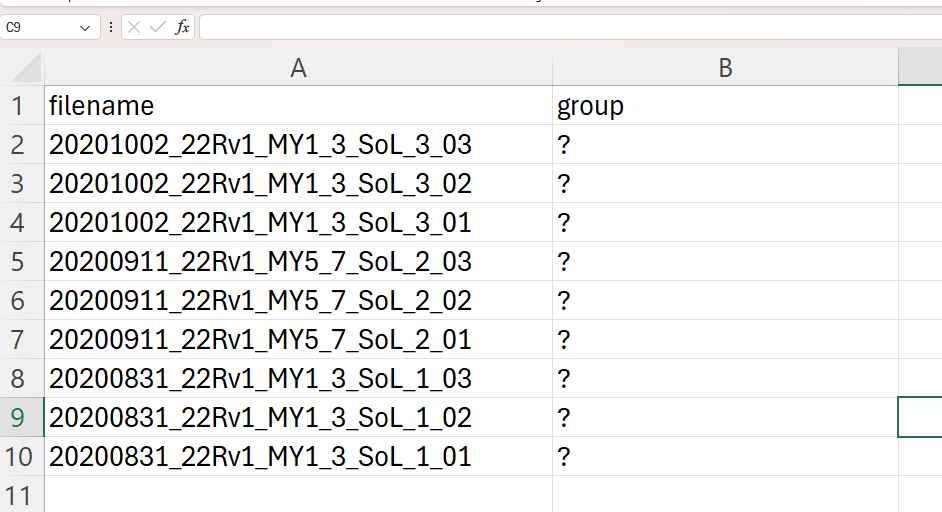
Task: Select row 1 header
Action: 20,106
